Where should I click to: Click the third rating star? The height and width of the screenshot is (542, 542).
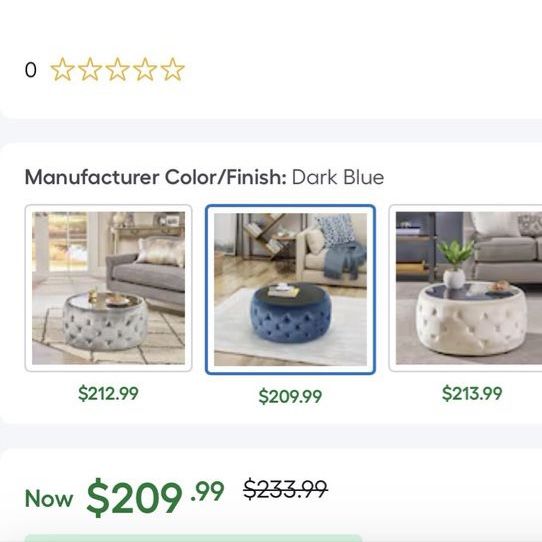tap(118, 69)
